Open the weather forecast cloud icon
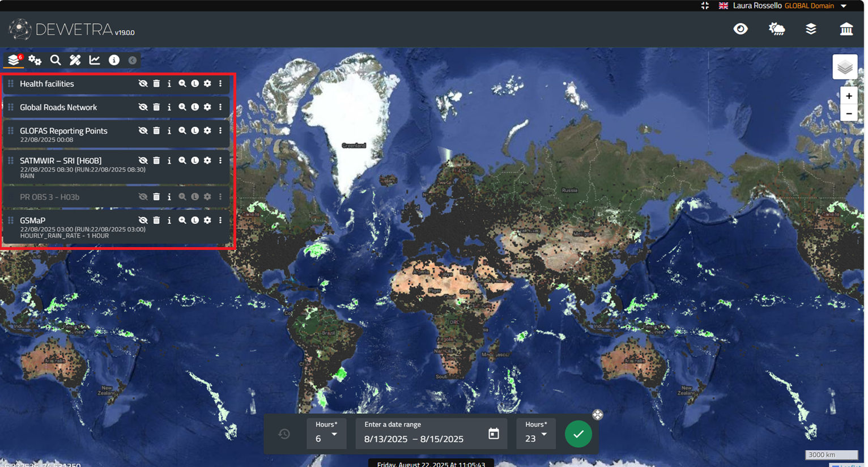 [776, 29]
